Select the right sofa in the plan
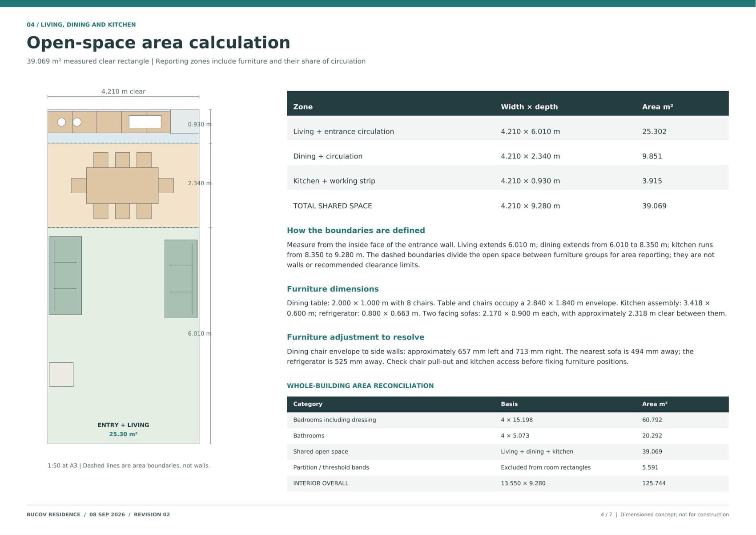Screen dimensions: 756x535 point(181,279)
